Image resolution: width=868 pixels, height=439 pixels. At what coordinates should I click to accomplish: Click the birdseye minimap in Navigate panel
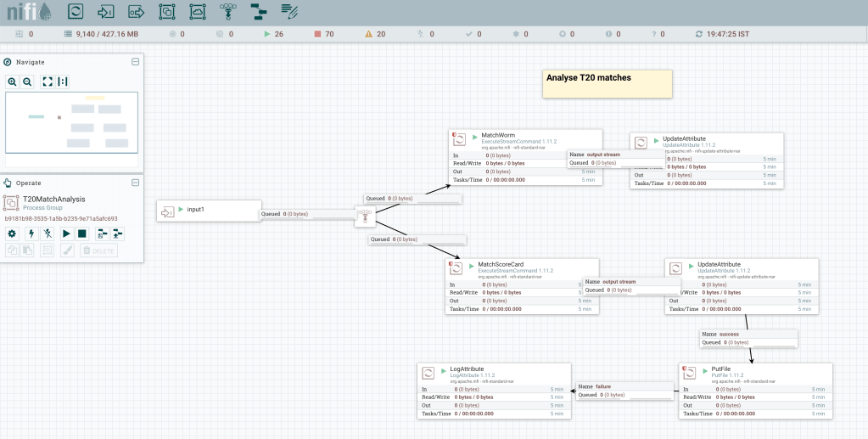(x=71, y=127)
